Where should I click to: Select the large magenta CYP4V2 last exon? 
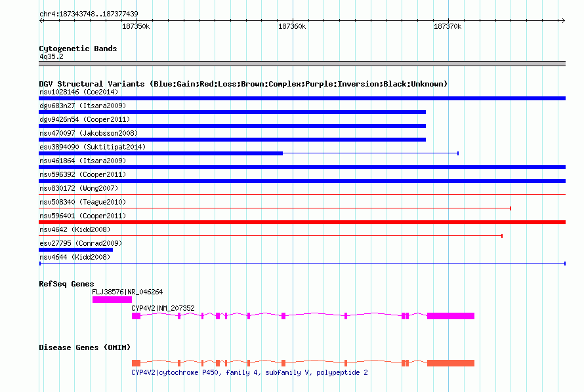(x=451, y=316)
